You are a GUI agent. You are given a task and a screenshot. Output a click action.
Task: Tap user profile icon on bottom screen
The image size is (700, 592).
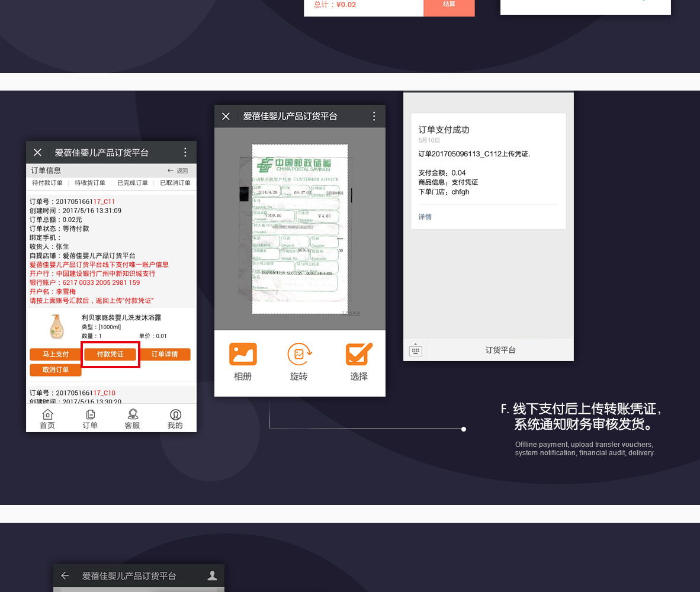pos(213,576)
